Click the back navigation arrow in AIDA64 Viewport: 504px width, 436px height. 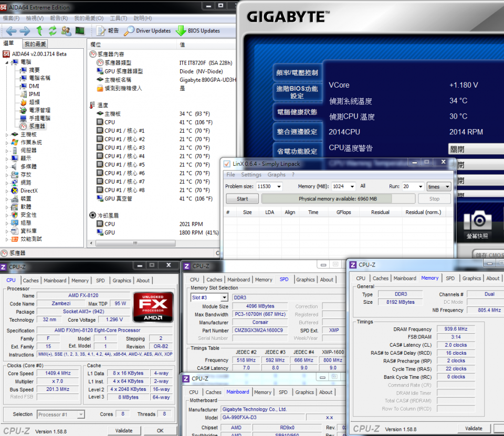click(10, 30)
